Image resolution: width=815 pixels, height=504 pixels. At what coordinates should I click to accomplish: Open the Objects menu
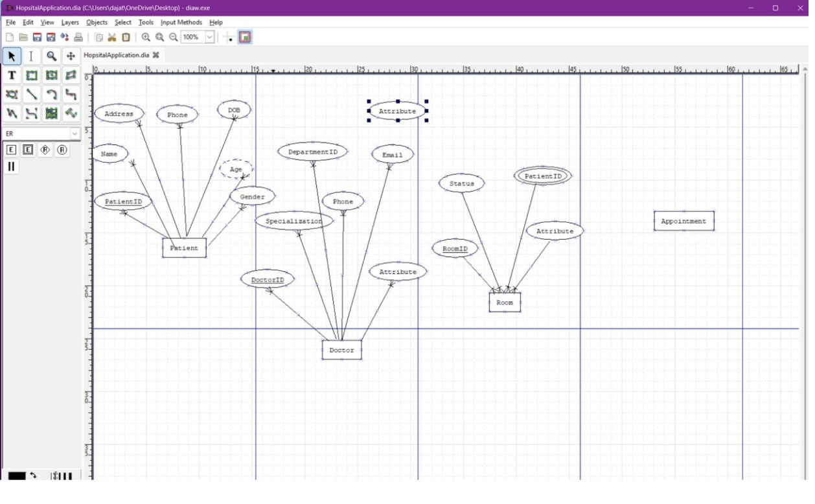click(x=96, y=22)
